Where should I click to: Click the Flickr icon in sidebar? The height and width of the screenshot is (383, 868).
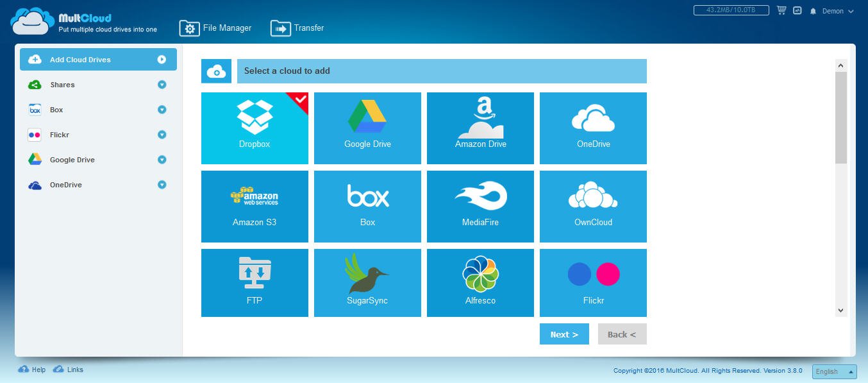[x=35, y=135]
